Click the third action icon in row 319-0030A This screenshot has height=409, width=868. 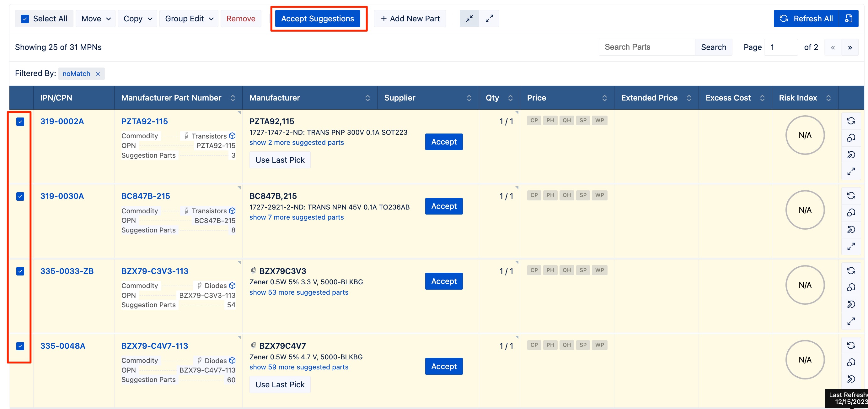(x=851, y=230)
